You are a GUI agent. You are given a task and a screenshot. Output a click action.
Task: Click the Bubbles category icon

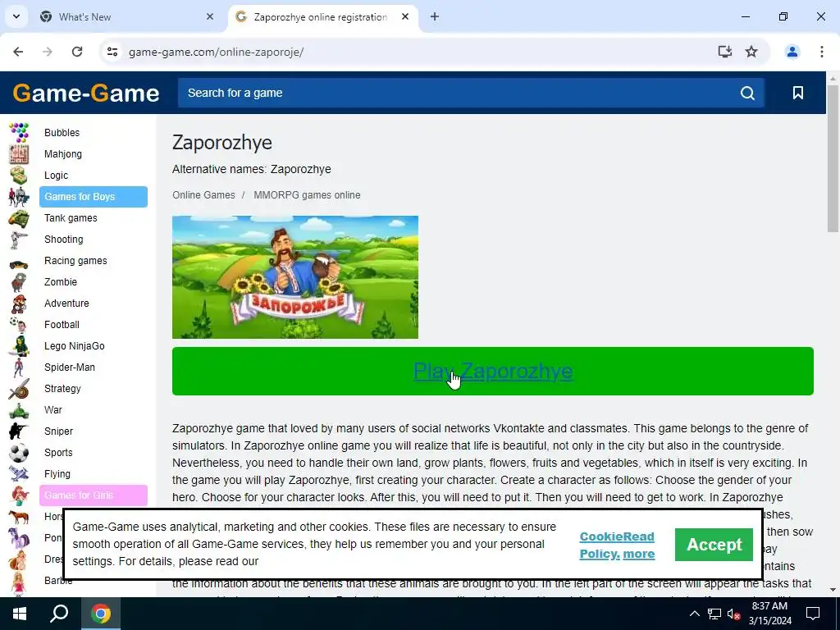[19, 132]
